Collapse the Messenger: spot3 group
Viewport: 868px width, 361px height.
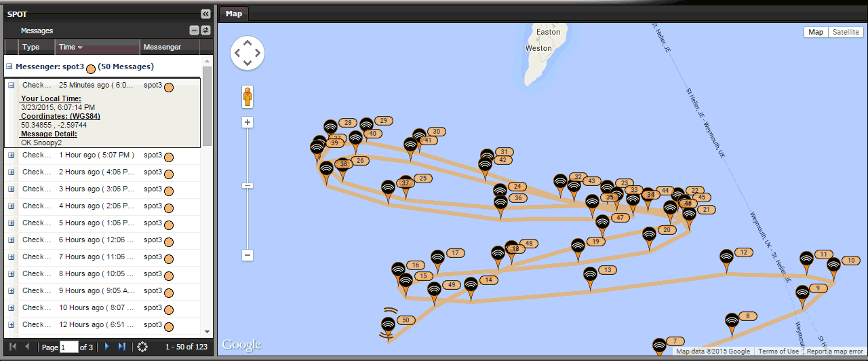tap(9, 66)
